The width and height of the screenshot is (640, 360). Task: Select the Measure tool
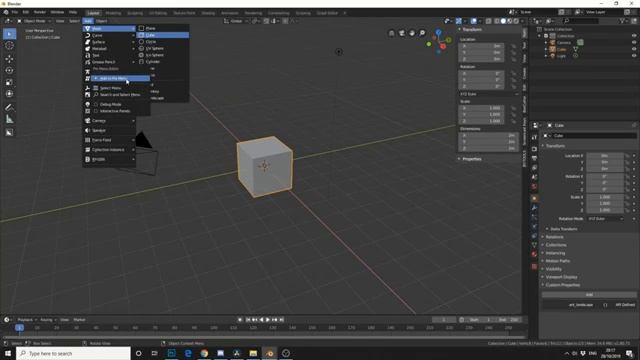[9, 119]
